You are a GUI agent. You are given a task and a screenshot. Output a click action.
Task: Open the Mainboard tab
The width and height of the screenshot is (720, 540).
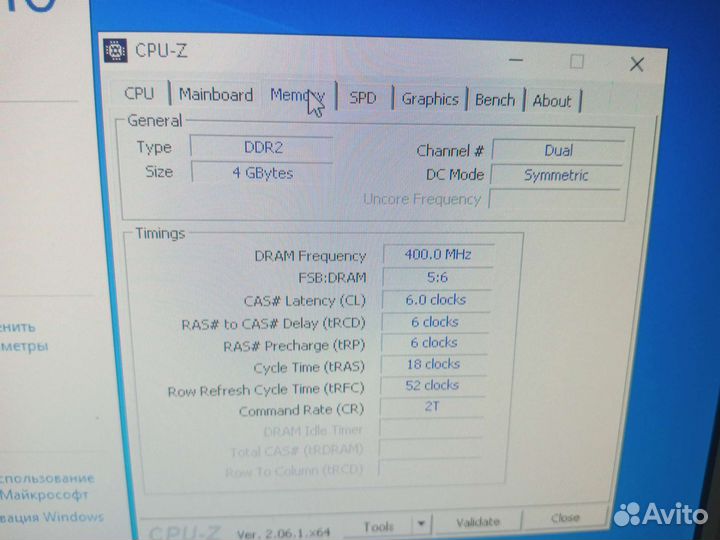click(x=215, y=95)
